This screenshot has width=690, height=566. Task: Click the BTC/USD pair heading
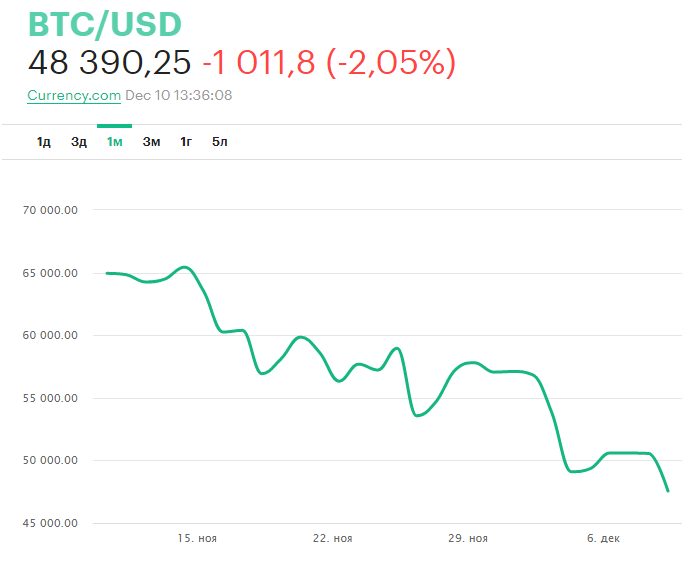106,25
